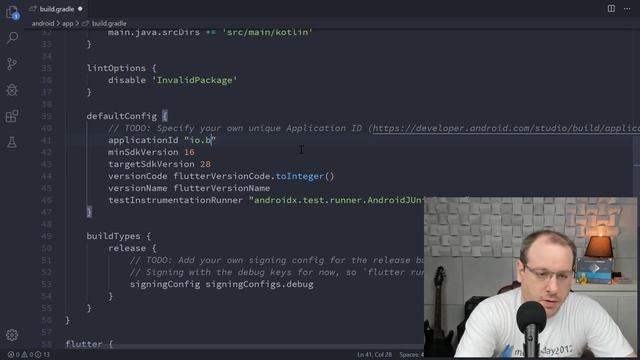
Task: Open the Testing flask icon
Action: point(12,142)
